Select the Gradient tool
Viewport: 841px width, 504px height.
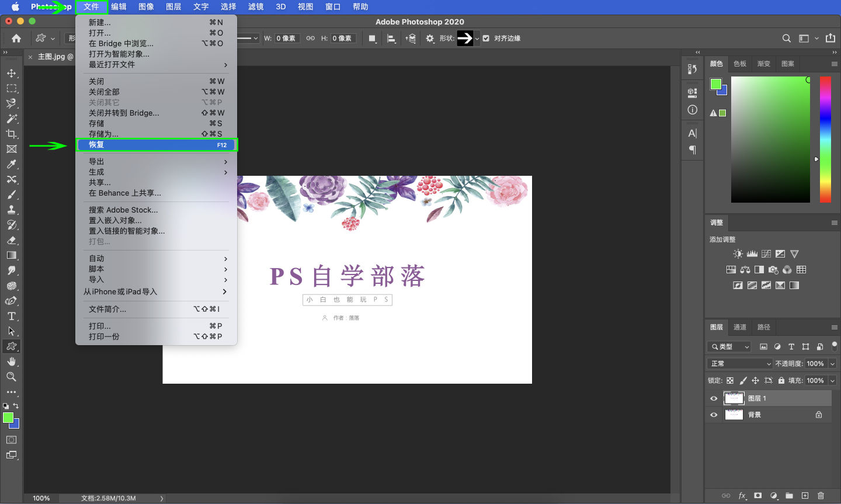(x=13, y=255)
